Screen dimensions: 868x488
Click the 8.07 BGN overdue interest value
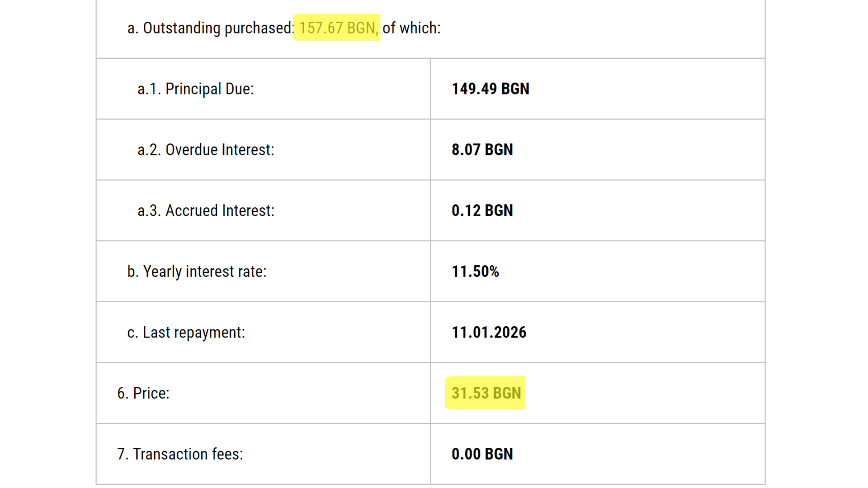(x=482, y=150)
